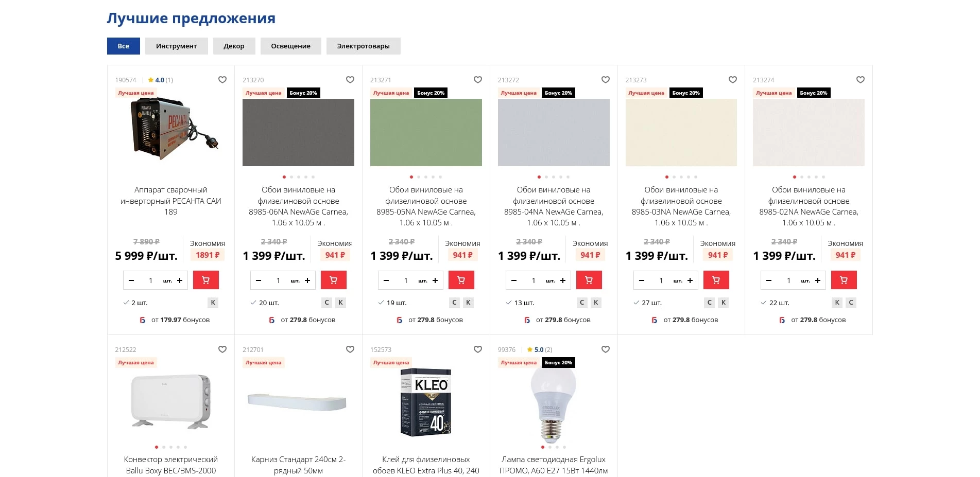Image resolution: width=980 pixels, height=477 pixels.
Task: Switch to Инструмент category tab
Action: pos(176,46)
